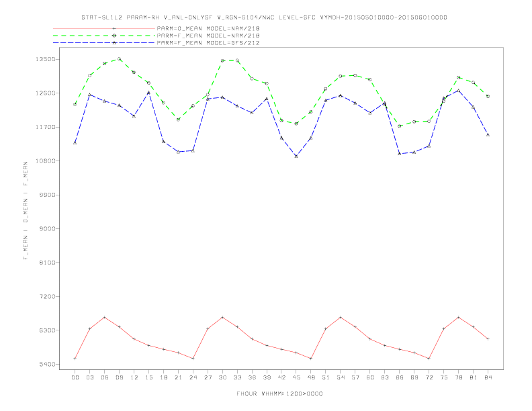Click y-axis tick label "13500"
Viewport: 532px width, 411px height.
pyautogui.click(x=45, y=59)
